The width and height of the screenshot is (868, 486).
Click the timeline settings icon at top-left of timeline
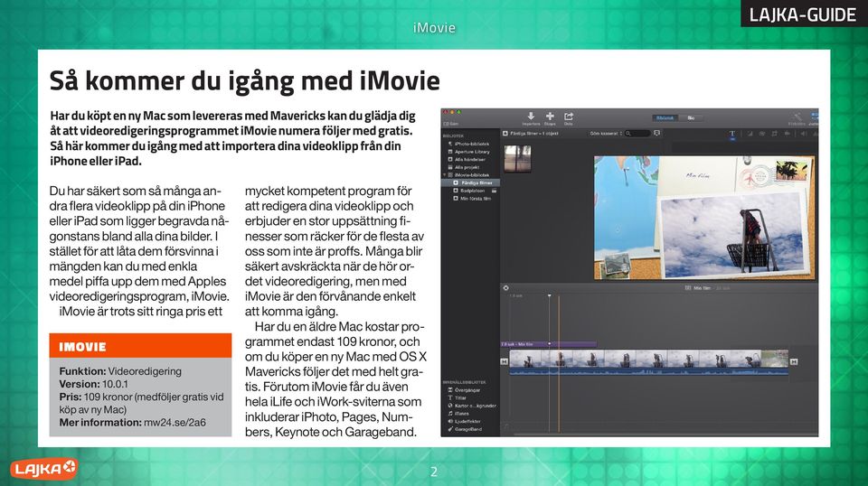[506, 288]
